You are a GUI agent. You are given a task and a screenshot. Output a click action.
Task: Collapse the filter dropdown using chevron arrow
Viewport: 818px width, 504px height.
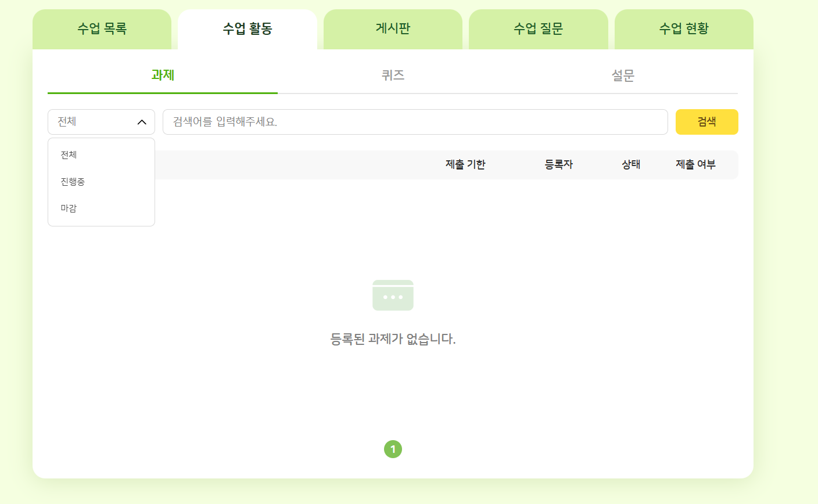[x=142, y=122]
